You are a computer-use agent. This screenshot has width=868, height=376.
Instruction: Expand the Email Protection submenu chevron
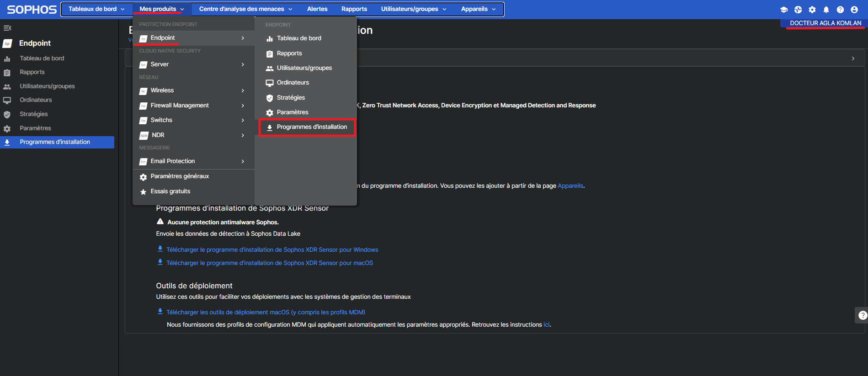[243, 162]
